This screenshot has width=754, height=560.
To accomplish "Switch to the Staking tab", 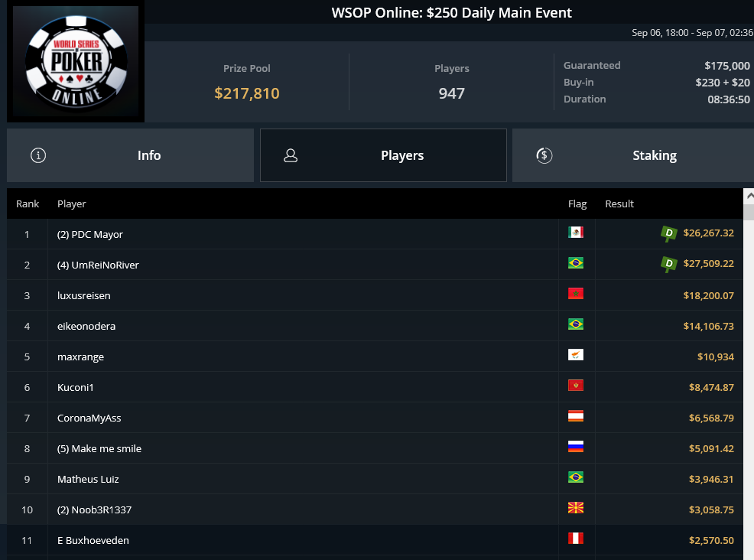I will tap(633, 155).
